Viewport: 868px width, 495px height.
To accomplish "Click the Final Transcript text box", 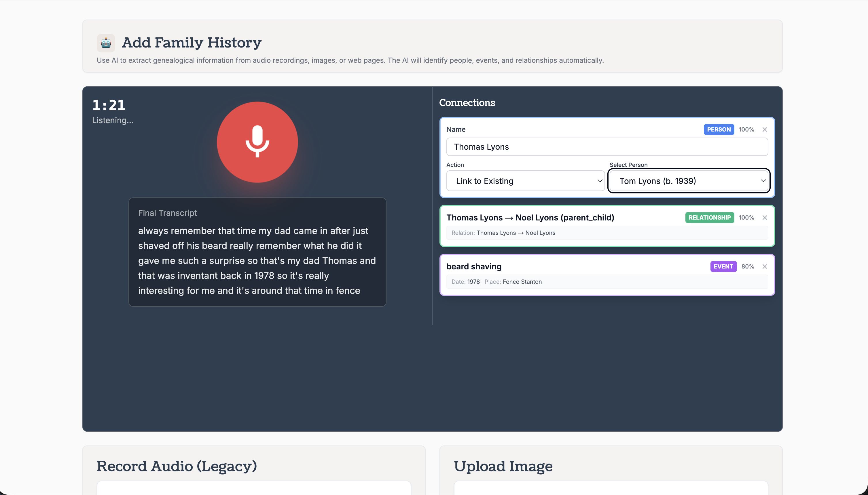I will tap(257, 252).
